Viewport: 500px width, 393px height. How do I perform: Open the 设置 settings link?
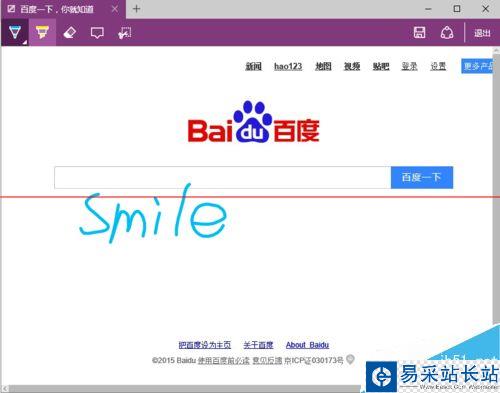(438, 66)
